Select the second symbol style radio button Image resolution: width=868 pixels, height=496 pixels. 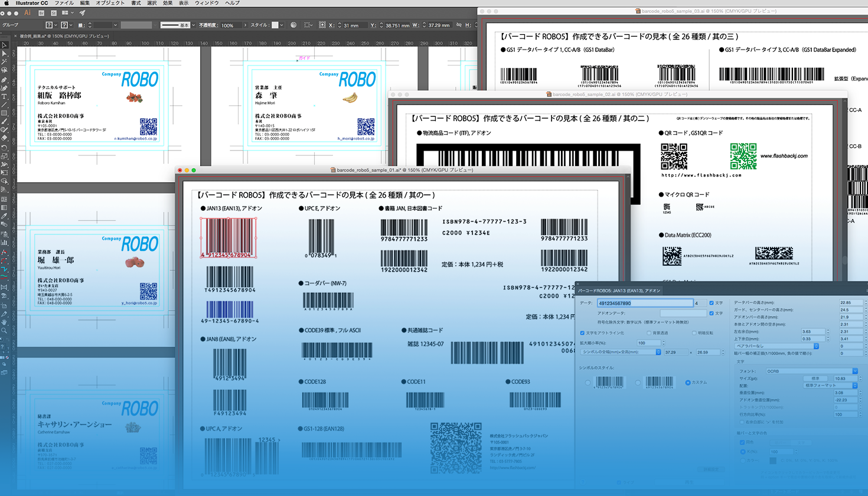(638, 383)
